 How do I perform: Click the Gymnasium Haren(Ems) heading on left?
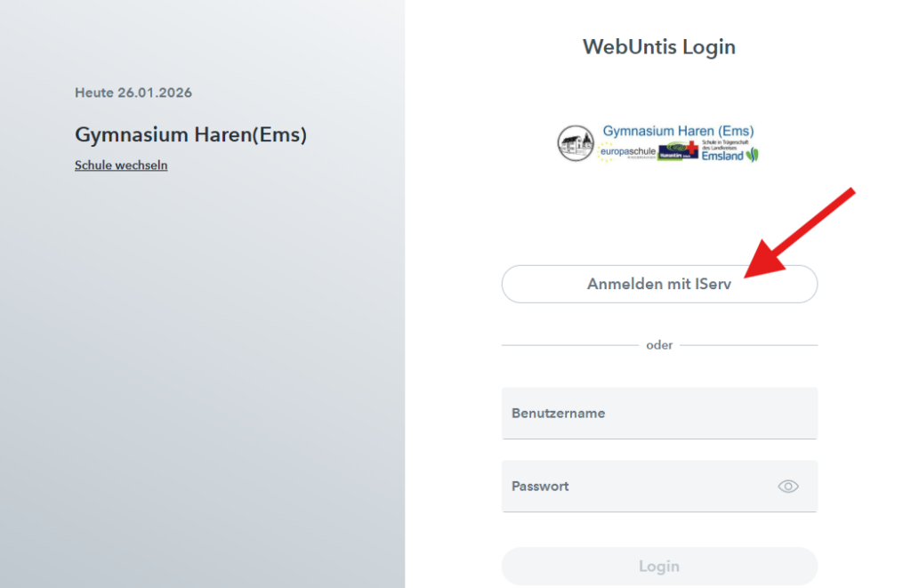tap(190, 135)
